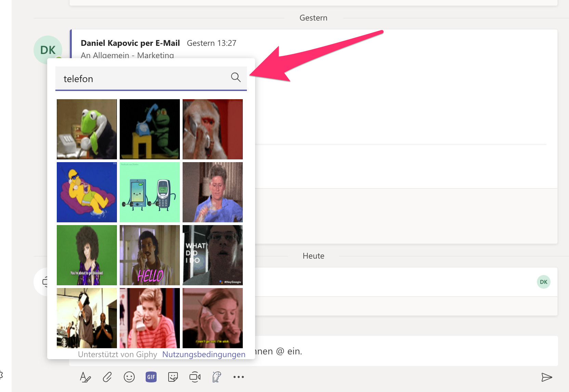Select the WHAT DID I DO GIF
Viewport: 569px width, 392px height.
pyautogui.click(x=213, y=255)
